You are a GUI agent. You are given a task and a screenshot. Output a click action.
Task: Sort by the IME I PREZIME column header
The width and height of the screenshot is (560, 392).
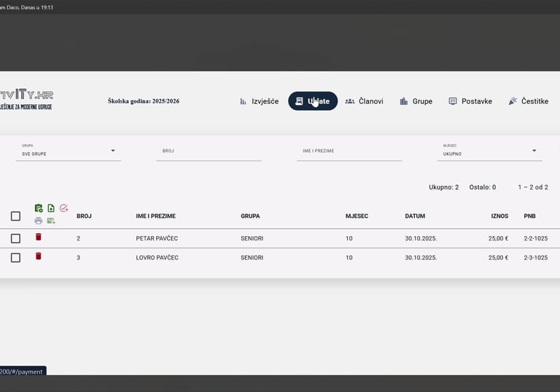click(156, 216)
